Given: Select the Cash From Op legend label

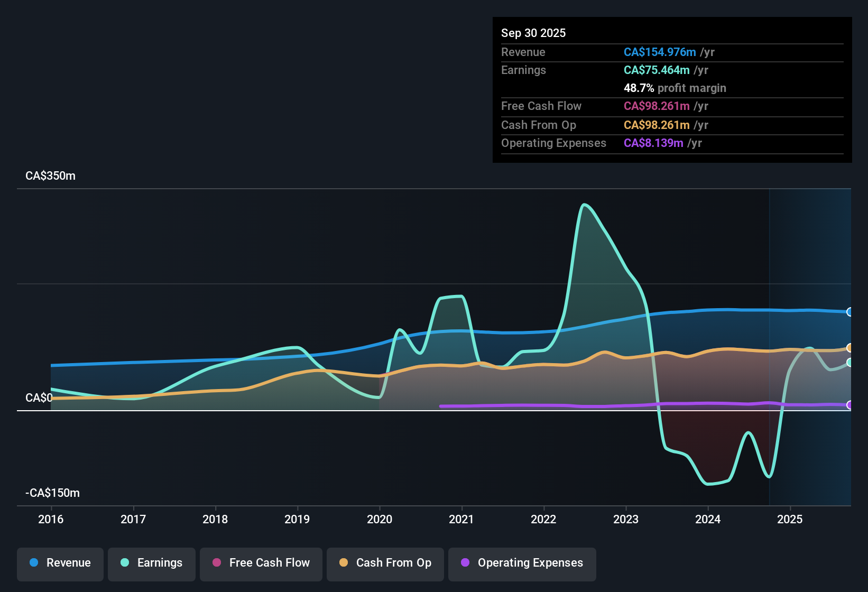Looking at the screenshot, I should pyautogui.click(x=393, y=563).
